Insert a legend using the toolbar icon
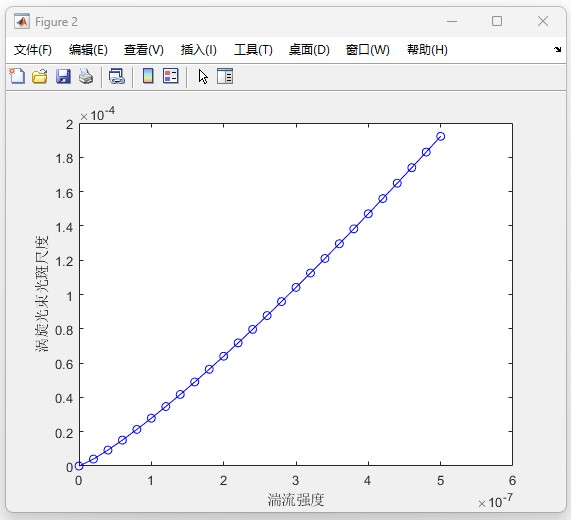Image resolution: width=571 pixels, height=520 pixels. (170, 76)
